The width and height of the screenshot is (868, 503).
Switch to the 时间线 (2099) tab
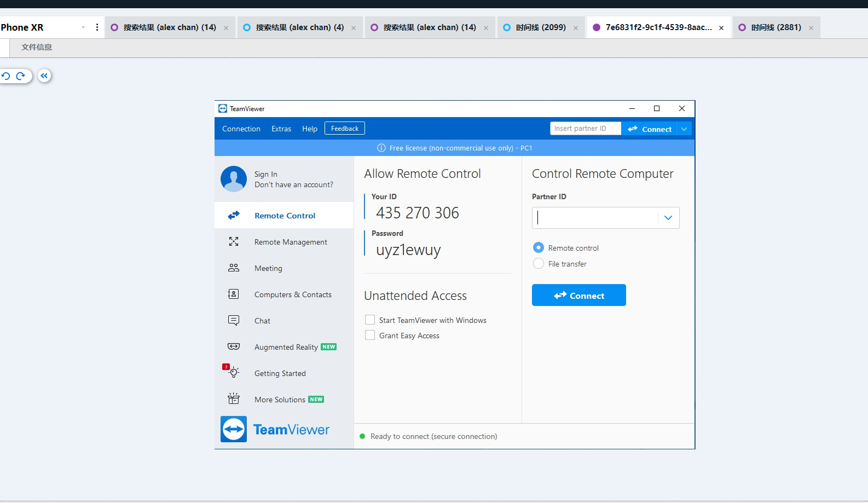click(541, 27)
